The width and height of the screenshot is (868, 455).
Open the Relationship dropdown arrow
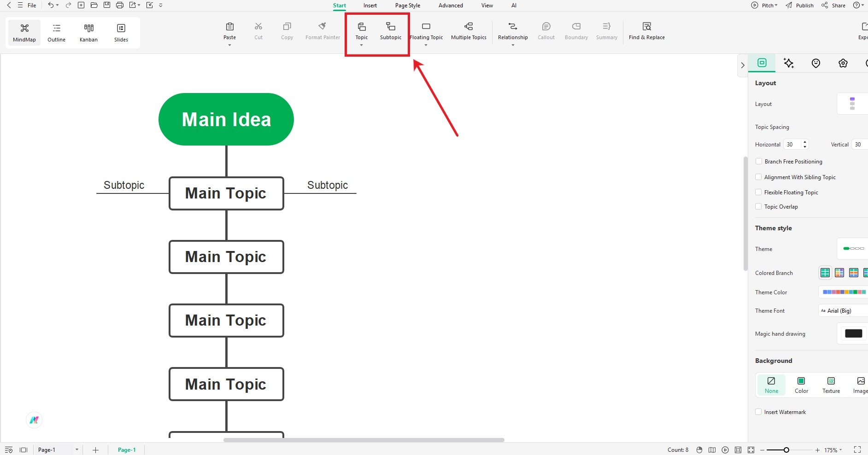tap(513, 45)
